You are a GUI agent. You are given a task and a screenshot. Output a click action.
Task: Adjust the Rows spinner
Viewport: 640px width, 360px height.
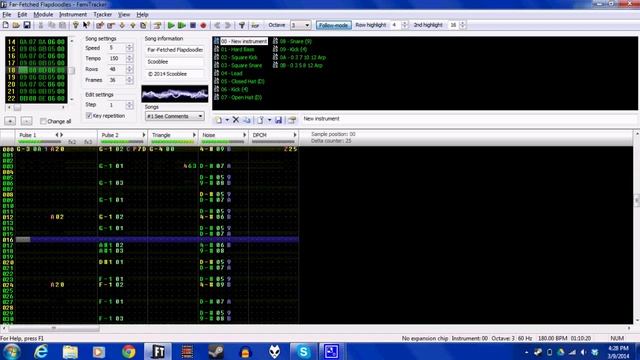[129, 69]
